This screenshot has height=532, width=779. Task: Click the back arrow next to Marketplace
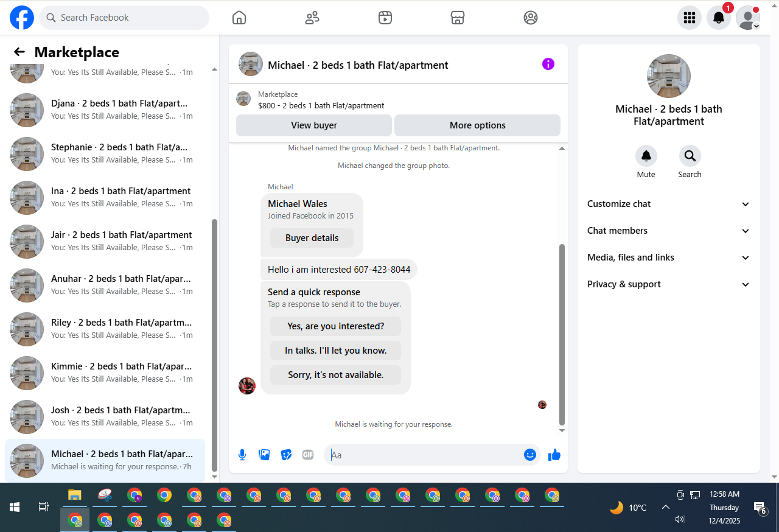[19, 52]
